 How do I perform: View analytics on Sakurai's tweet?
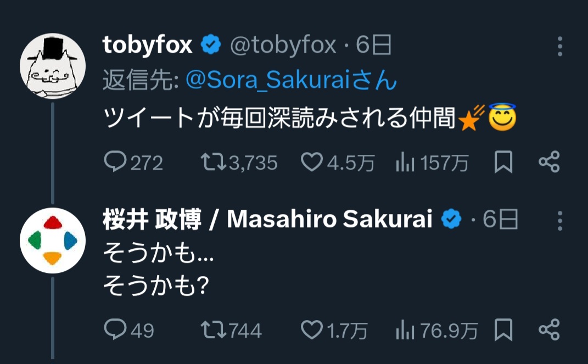[404, 330]
